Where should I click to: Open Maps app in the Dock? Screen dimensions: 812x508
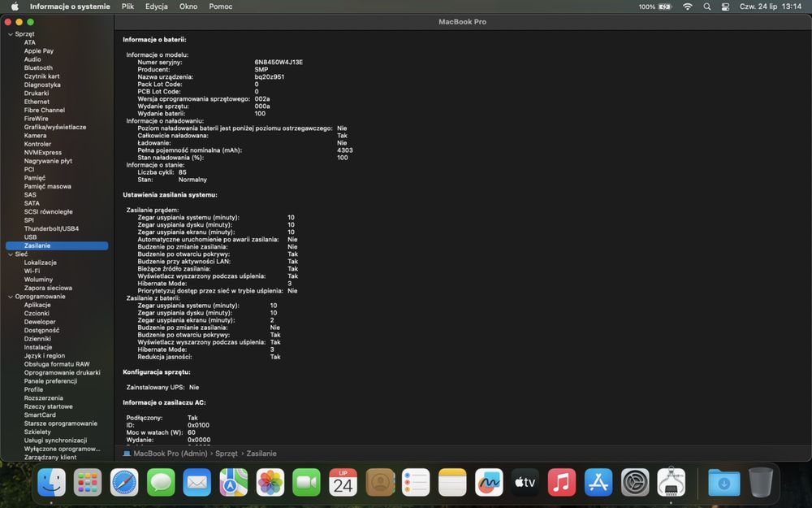[x=234, y=483]
